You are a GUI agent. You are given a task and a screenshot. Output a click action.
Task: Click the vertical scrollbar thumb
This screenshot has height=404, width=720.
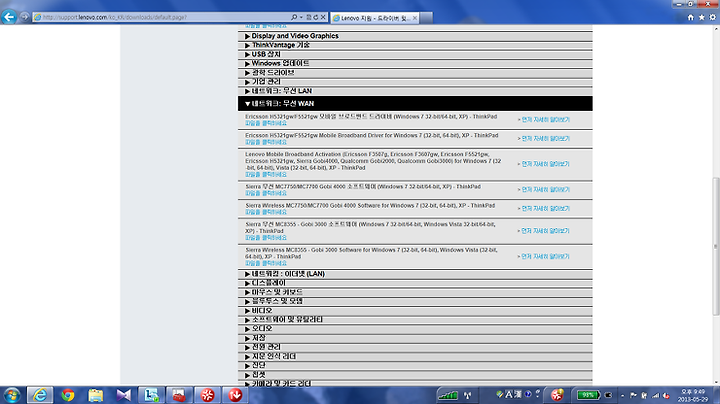(x=716, y=247)
